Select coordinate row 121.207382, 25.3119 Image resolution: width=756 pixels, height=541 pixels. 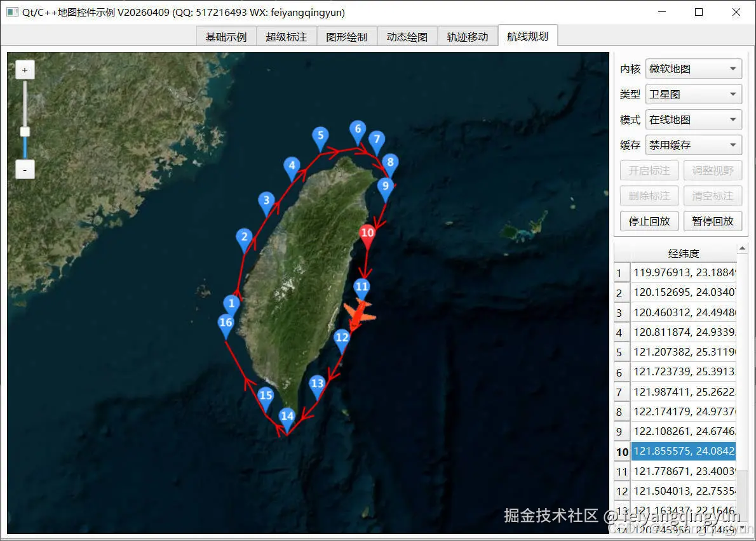pos(683,352)
